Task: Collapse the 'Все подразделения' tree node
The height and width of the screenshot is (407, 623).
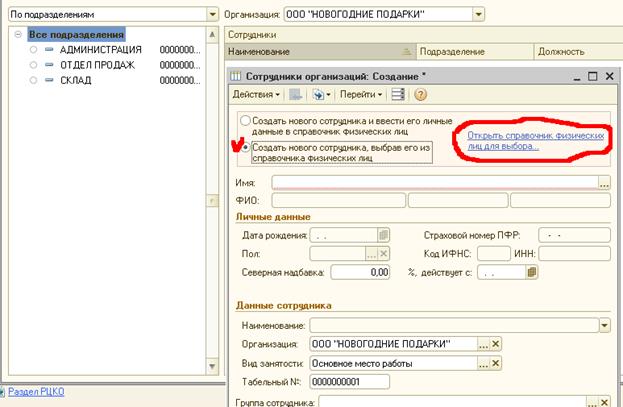Action: coord(18,35)
